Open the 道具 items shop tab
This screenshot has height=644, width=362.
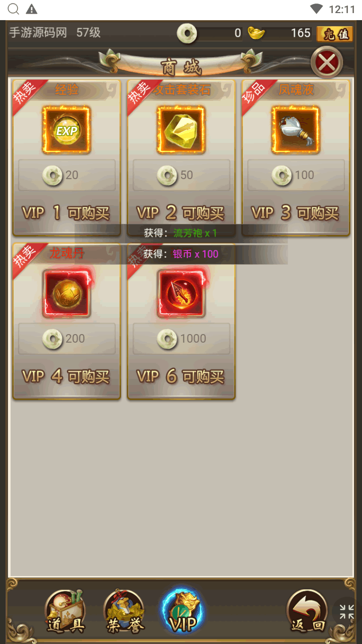click(65, 612)
